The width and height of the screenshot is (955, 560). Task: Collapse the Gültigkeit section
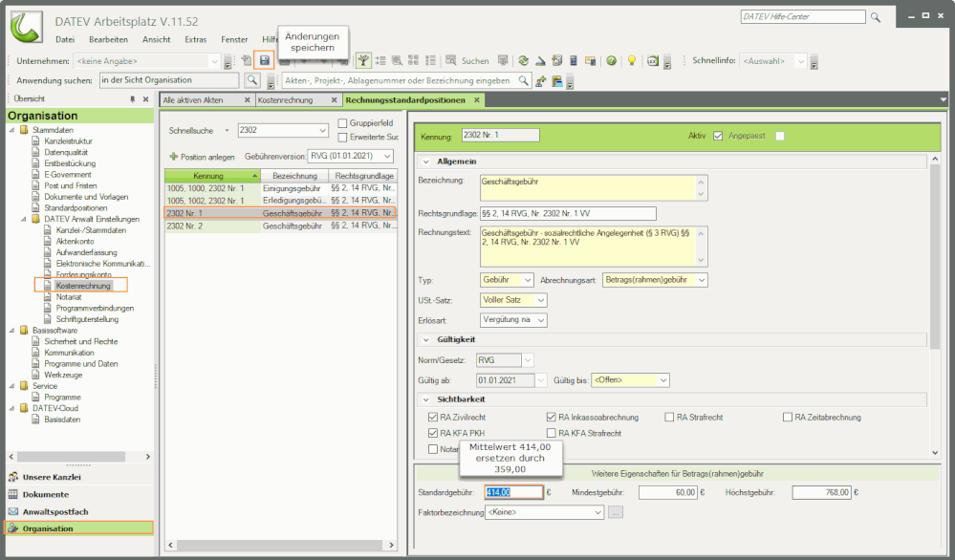coord(425,339)
